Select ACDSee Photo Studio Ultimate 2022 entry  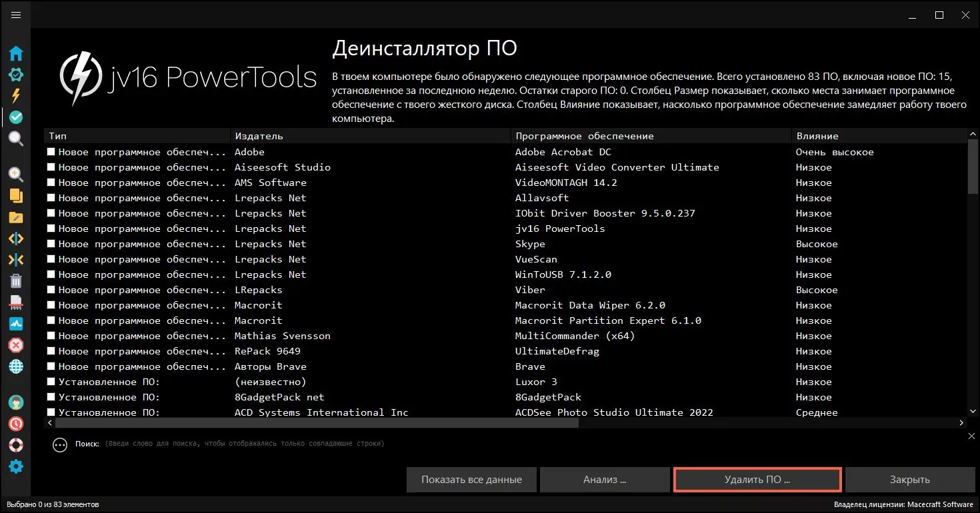[614, 412]
